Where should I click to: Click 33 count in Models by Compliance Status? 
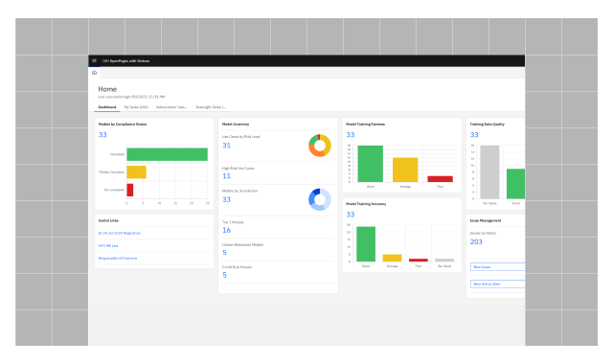[x=102, y=135]
